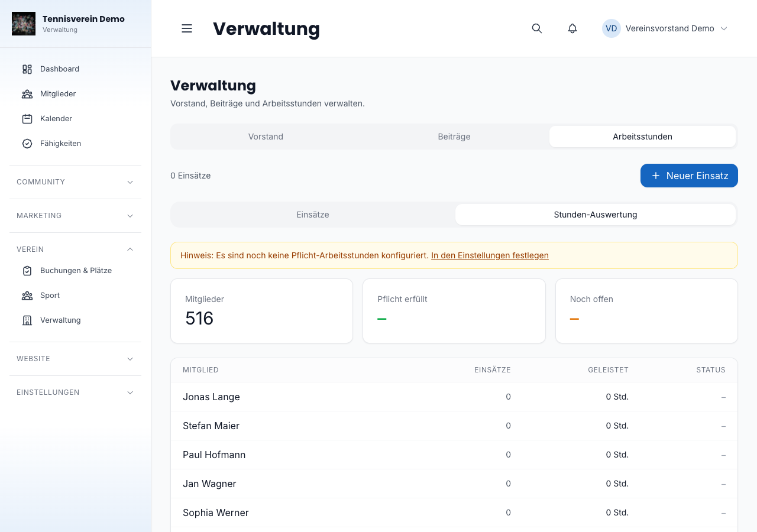The image size is (757, 532).
Task: Switch to the Vorstand tab
Action: click(x=266, y=137)
